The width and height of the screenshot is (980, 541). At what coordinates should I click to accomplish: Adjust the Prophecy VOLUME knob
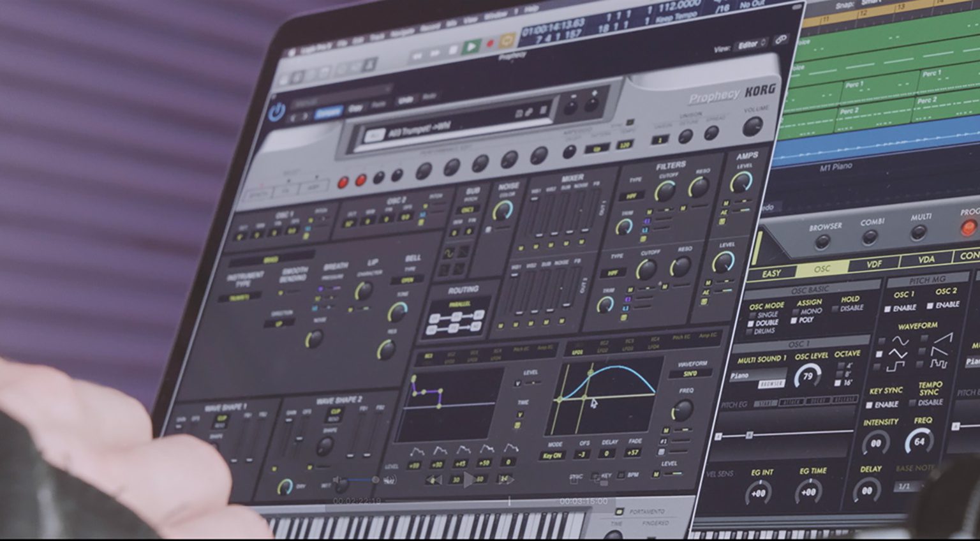753,126
